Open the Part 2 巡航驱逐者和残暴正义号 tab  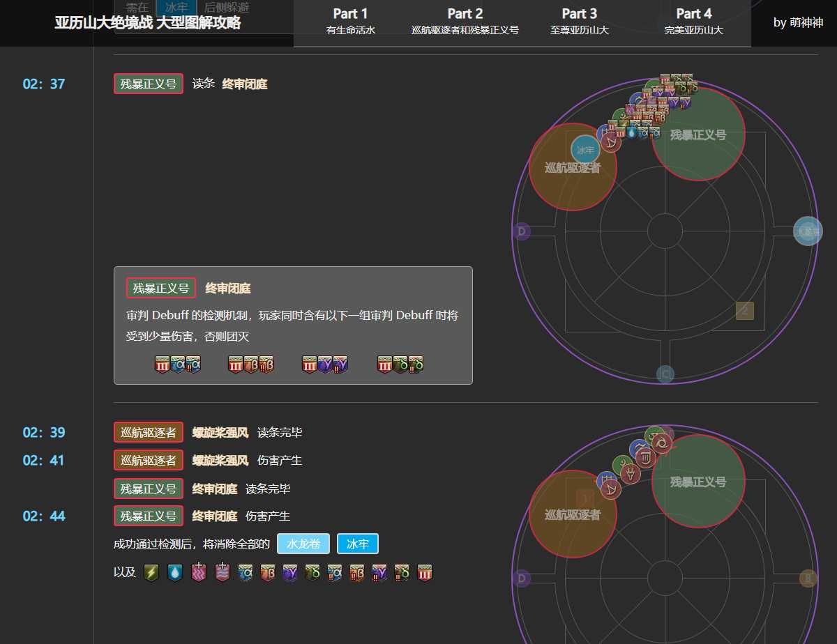click(x=465, y=22)
